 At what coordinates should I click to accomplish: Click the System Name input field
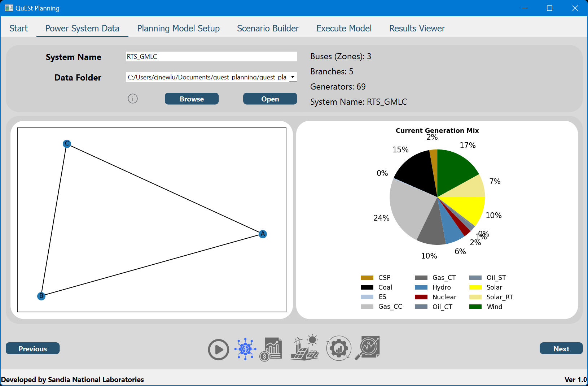coord(211,56)
